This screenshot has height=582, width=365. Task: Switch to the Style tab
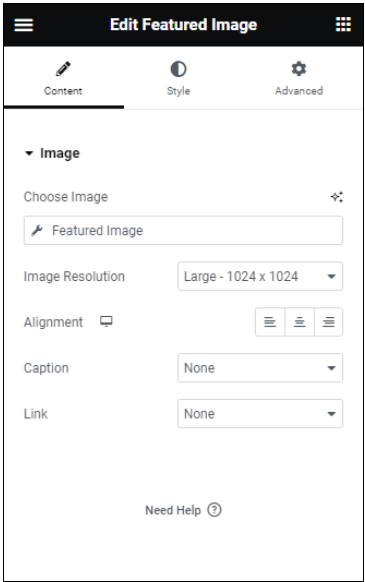[178, 78]
